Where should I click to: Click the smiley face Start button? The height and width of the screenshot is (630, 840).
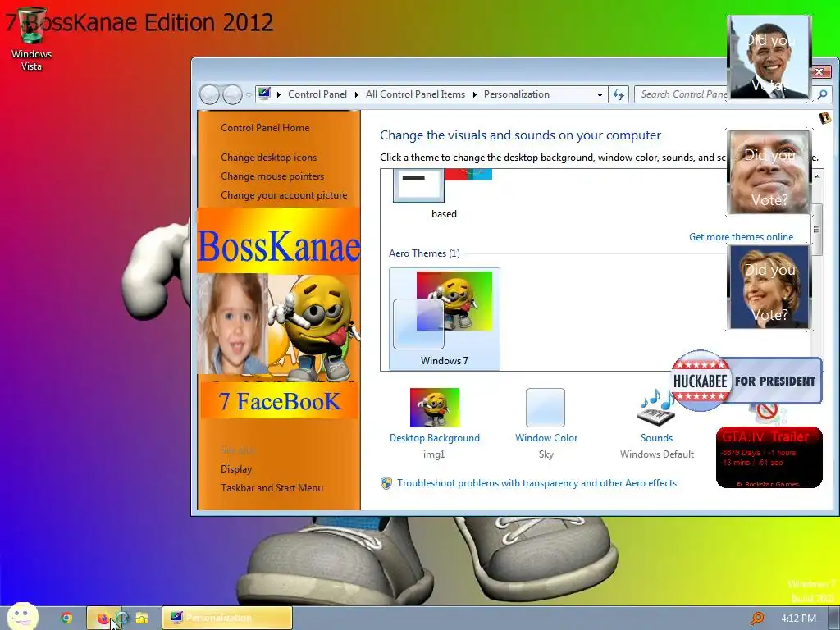23,617
